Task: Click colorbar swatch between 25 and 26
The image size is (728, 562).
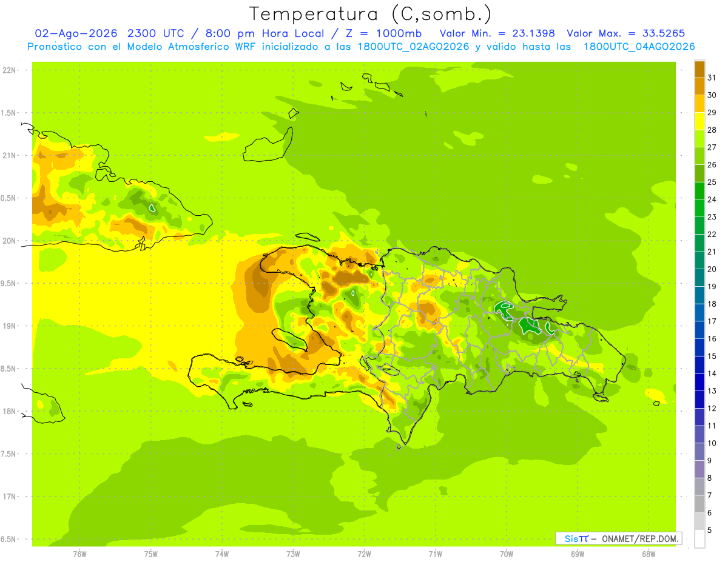Action: pos(699,173)
